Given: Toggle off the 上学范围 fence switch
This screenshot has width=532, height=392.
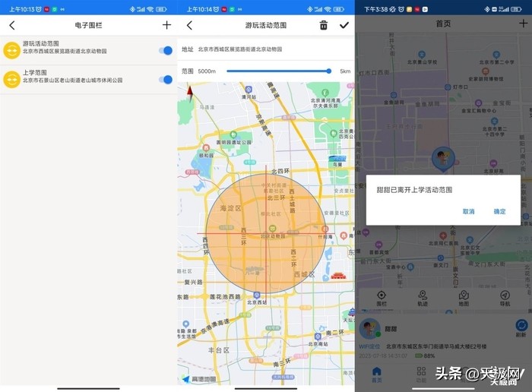Looking at the screenshot, I should tap(166, 79).
